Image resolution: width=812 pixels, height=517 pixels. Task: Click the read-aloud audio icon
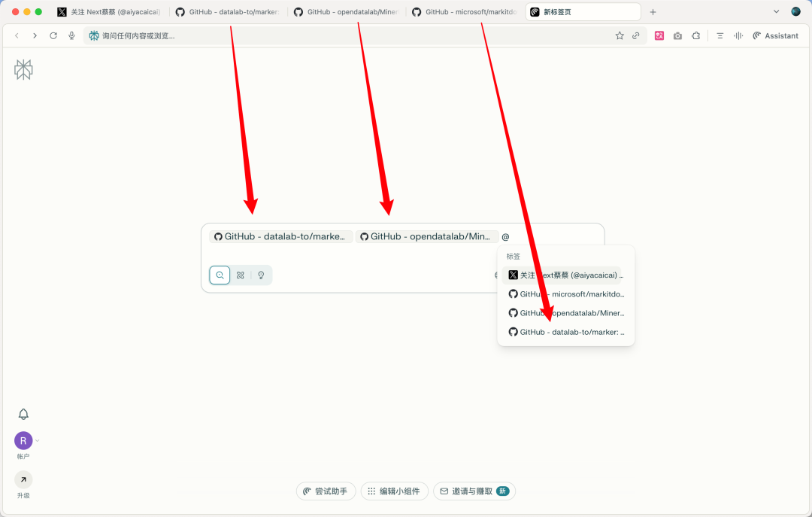pos(738,35)
